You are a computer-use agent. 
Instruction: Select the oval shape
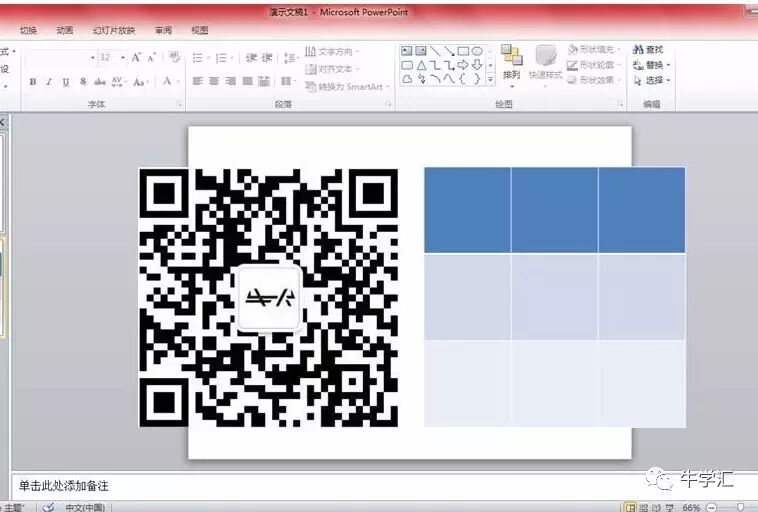(477, 51)
